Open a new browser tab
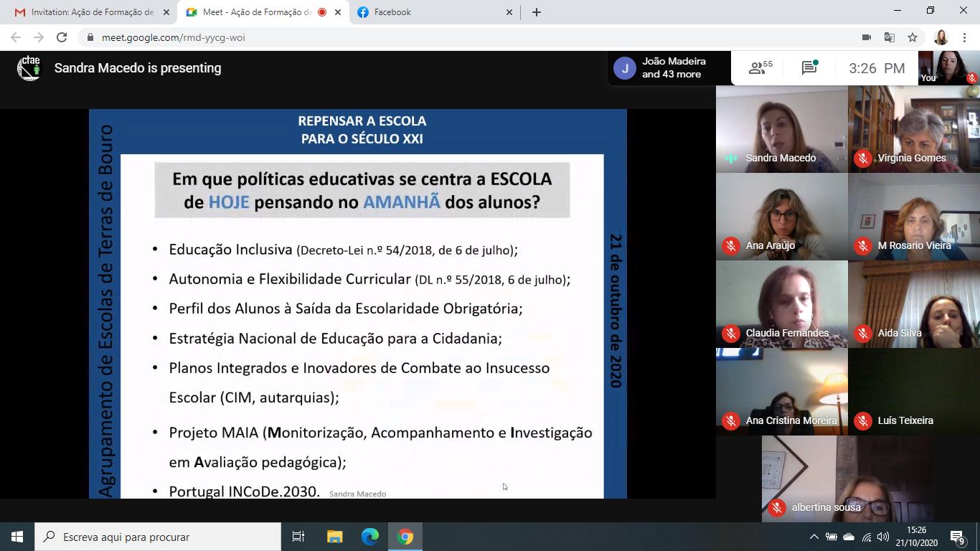980x551 pixels. coord(536,12)
